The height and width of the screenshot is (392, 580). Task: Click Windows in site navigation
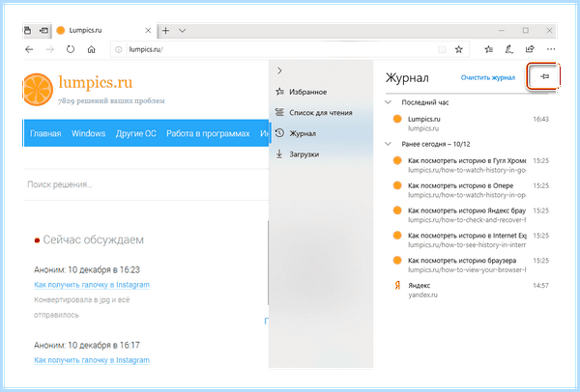coord(88,133)
